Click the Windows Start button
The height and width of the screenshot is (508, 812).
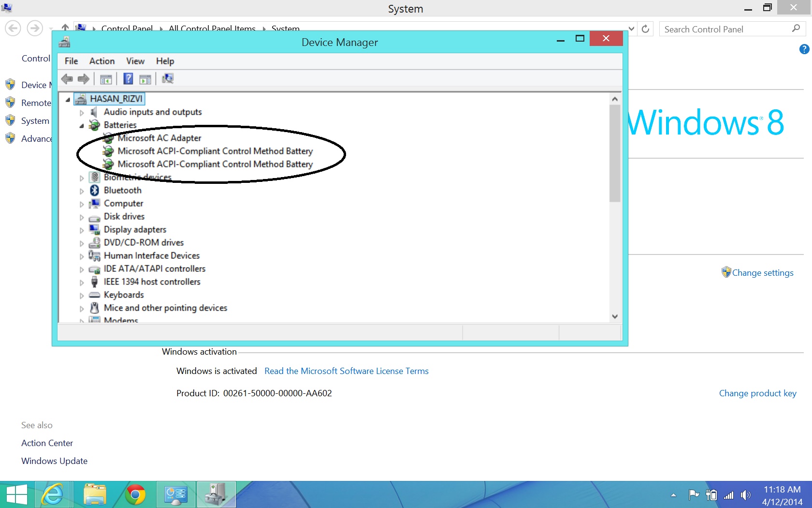tap(16, 494)
